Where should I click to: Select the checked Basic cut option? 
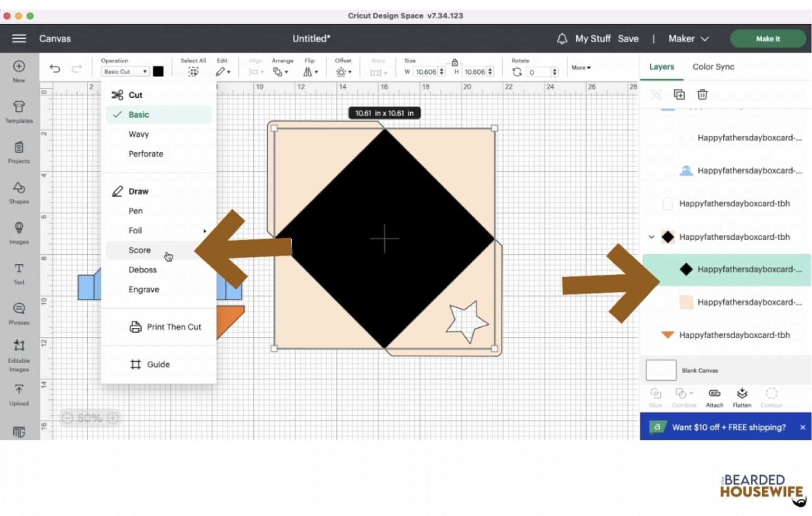139,115
